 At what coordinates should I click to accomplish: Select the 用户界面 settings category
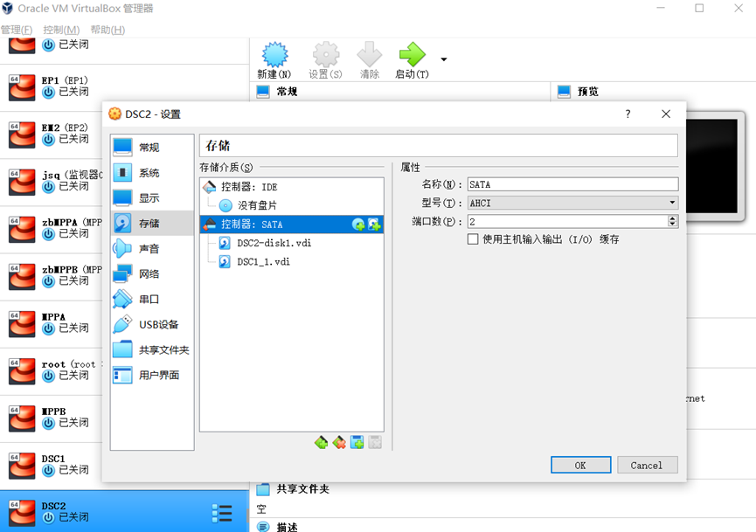152,375
